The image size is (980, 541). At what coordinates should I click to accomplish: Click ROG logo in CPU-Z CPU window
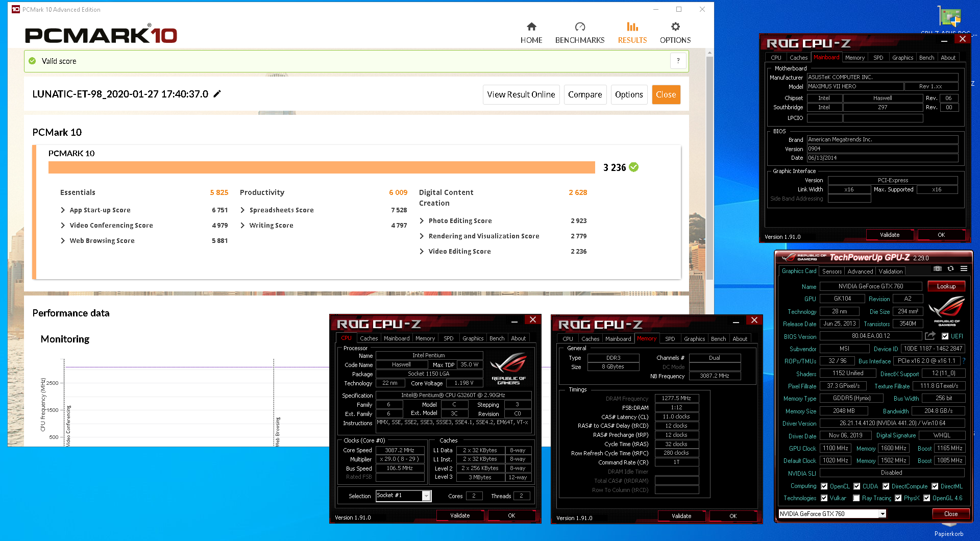coord(508,368)
